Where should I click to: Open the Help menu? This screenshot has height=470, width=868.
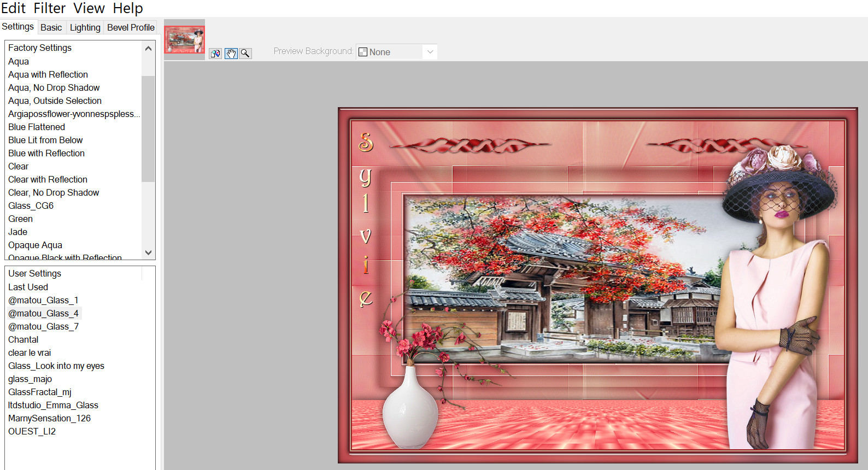[128, 8]
